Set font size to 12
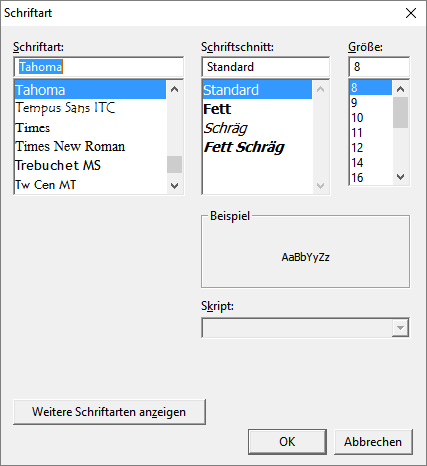The width and height of the screenshot is (427, 466). tap(371, 147)
